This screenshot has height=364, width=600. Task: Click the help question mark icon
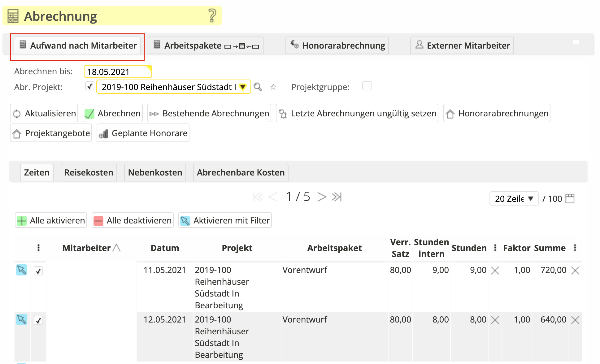pos(212,15)
